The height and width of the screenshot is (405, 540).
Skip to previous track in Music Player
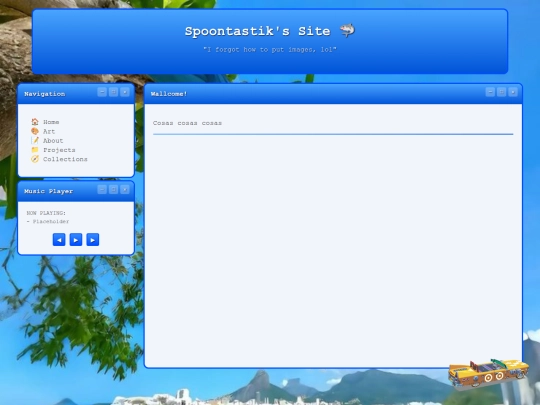[59, 240]
